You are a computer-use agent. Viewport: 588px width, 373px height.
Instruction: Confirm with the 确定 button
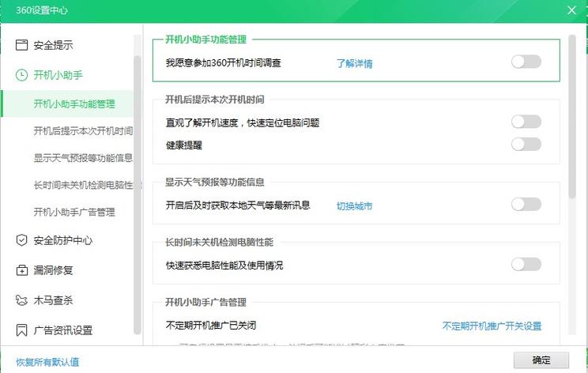coord(541,360)
